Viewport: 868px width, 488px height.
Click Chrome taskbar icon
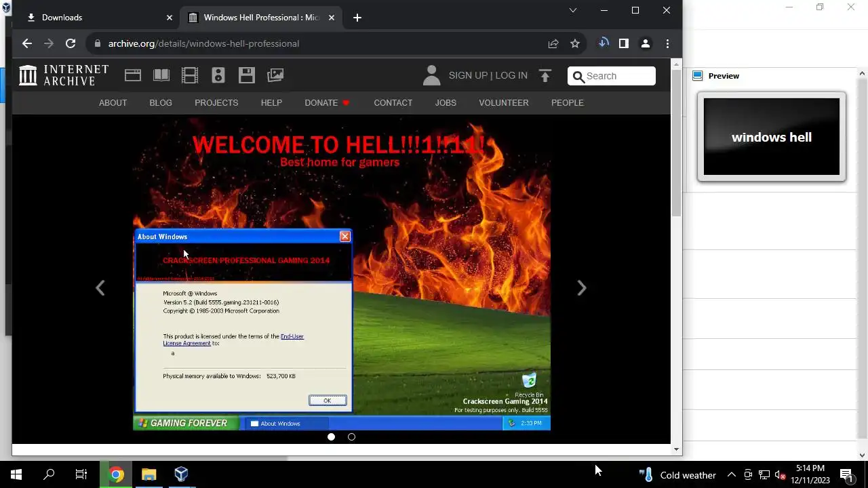click(117, 474)
